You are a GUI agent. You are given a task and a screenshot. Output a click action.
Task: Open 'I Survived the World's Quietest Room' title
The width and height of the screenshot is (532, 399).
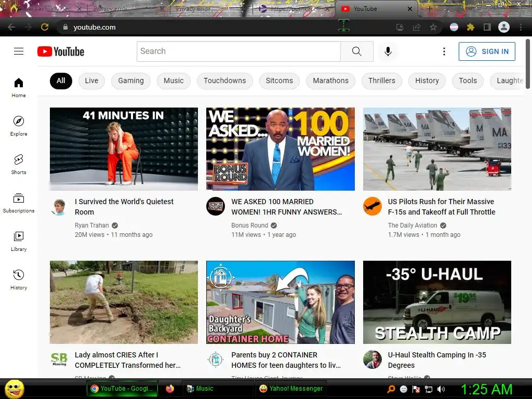[x=124, y=207]
